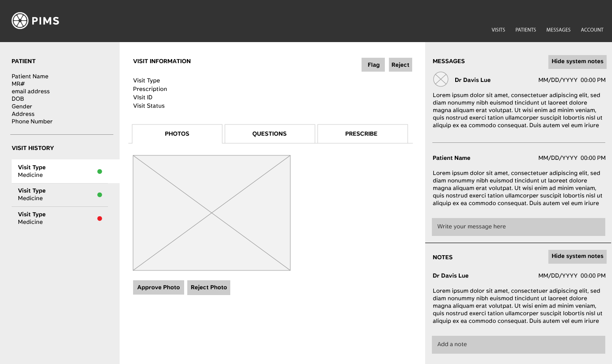Click the green status dot on second visit
This screenshot has width=612, height=364.
[99, 195]
